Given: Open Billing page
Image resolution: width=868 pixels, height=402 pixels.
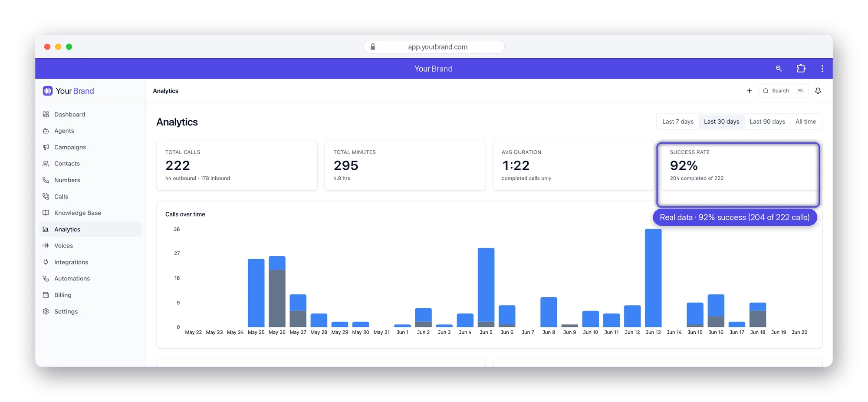Looking at the screenshot, I should pos(91,295).
